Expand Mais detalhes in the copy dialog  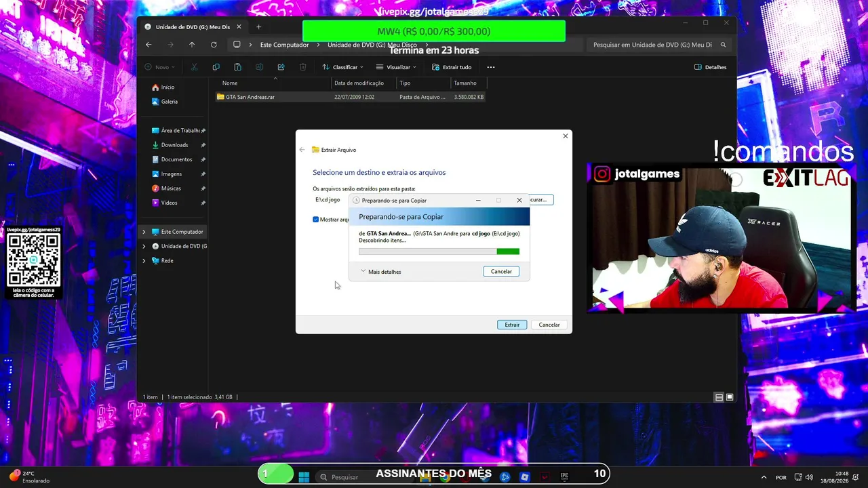pyautogui.click(x=382, y=272)
